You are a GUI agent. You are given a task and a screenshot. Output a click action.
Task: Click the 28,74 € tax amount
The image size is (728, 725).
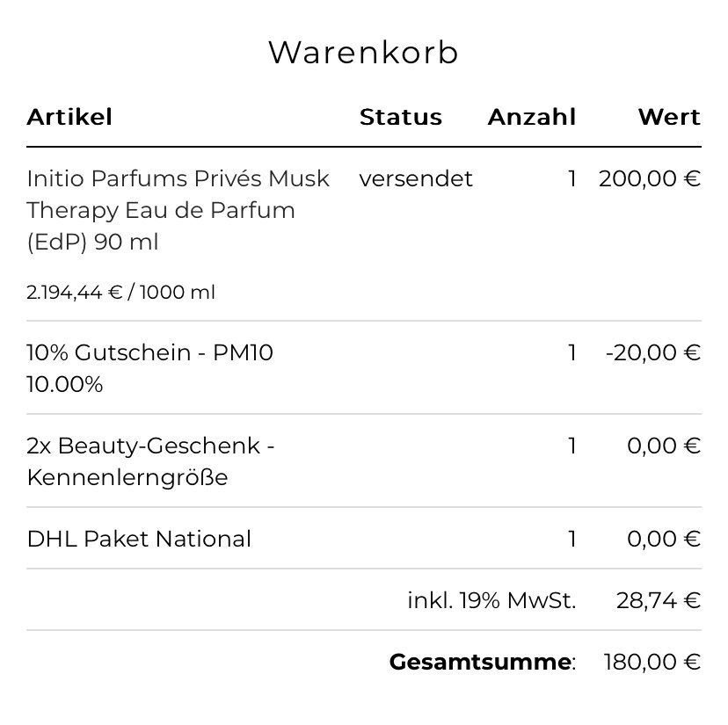tap(658, 600)
